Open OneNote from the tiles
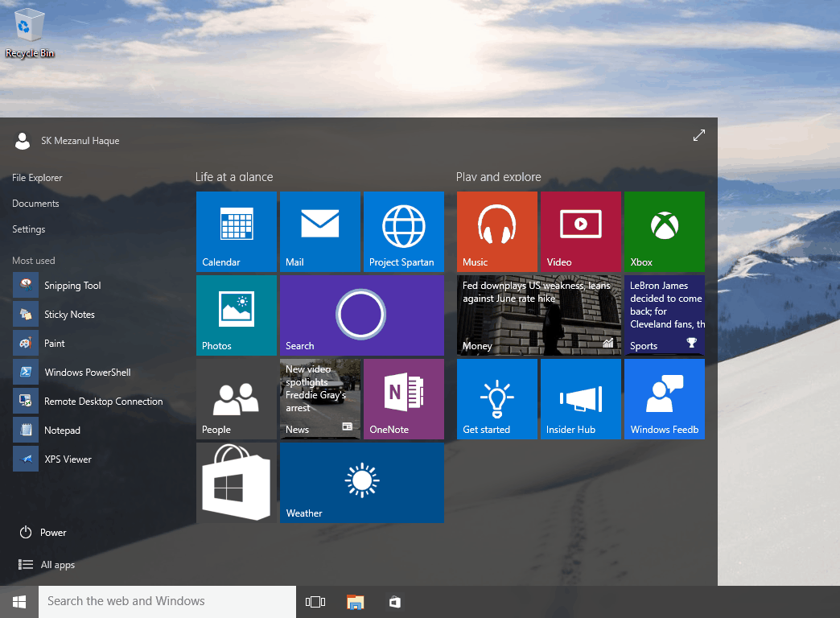The width and height of the screenshot is (840, 618). (403, 398)
